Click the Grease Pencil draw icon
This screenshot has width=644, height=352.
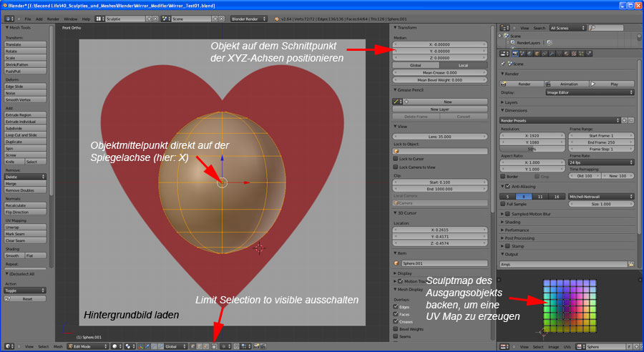pyautogui.click(x=396, y=102)
